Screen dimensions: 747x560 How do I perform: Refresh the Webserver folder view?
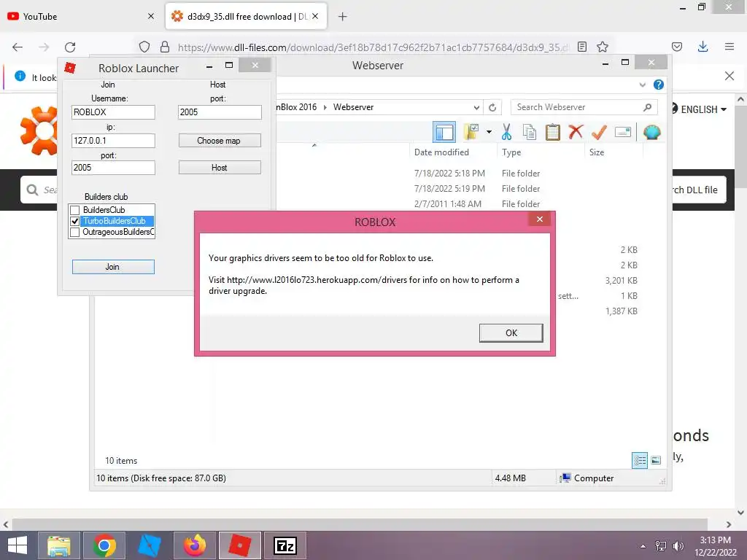click(x=492, y=107)
